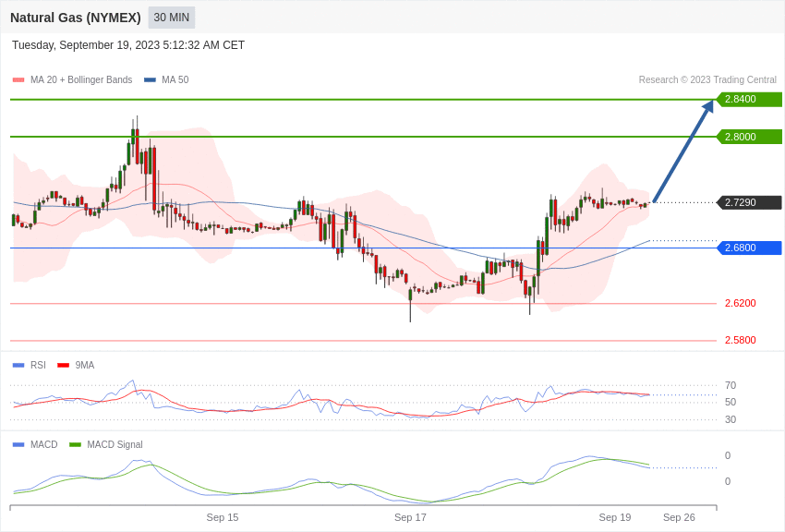Click the Research © 2023 Trading Central credit
The height and width of the screenshot is (532, 785).
707,80
